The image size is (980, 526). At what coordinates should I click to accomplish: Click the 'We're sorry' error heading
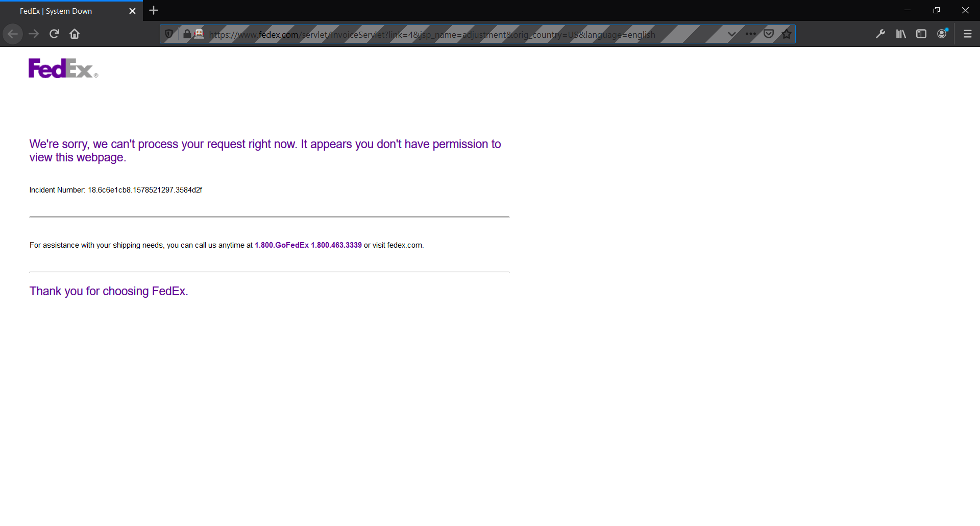[x=265, y=151]
